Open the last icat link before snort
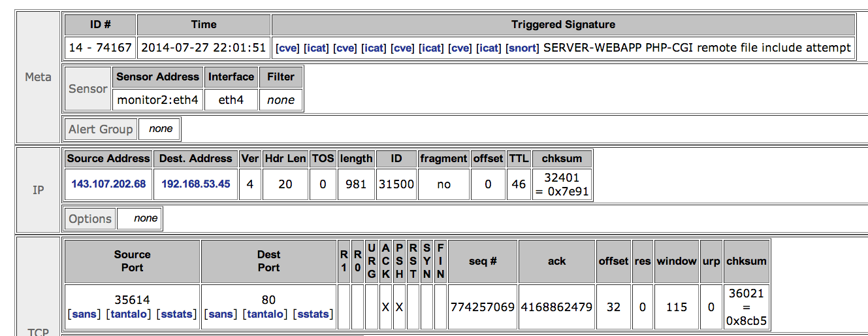 pos(489,48)
